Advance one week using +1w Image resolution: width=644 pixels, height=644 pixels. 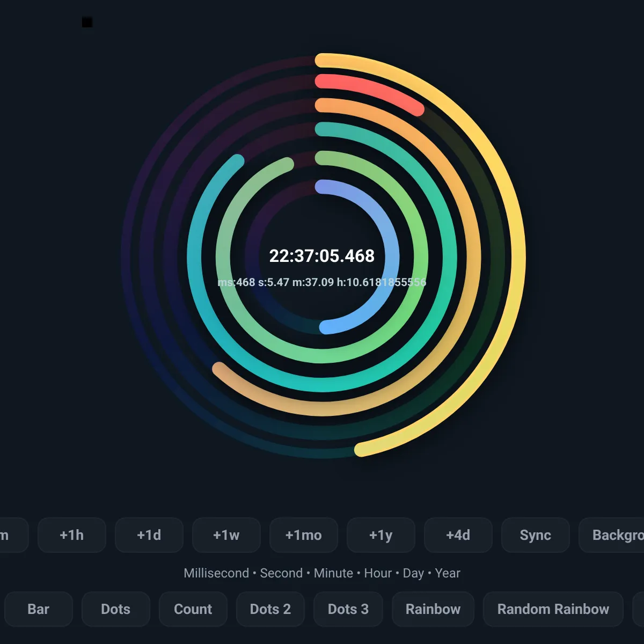226,535
